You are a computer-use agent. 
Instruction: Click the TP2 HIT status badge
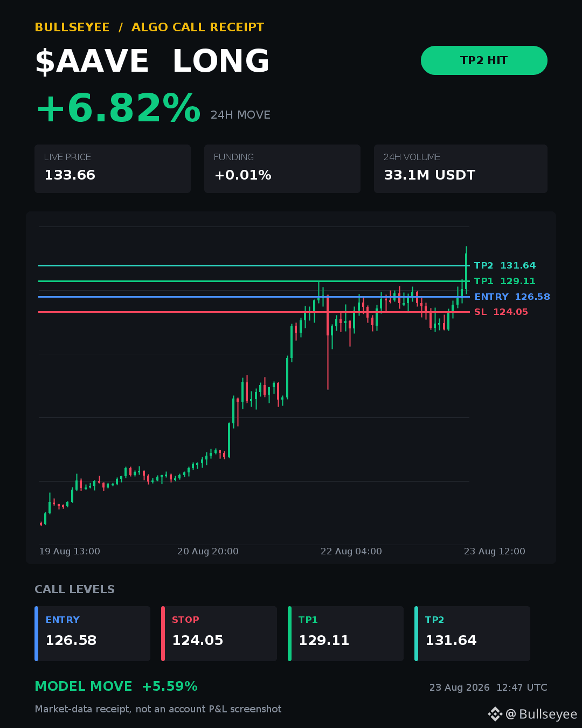[x=484, y=60]
